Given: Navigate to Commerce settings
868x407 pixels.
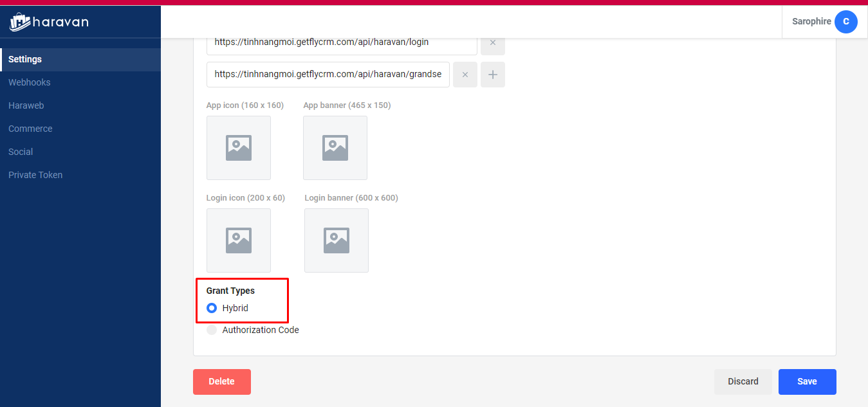Looking at the screenshot, I should 30,129.
